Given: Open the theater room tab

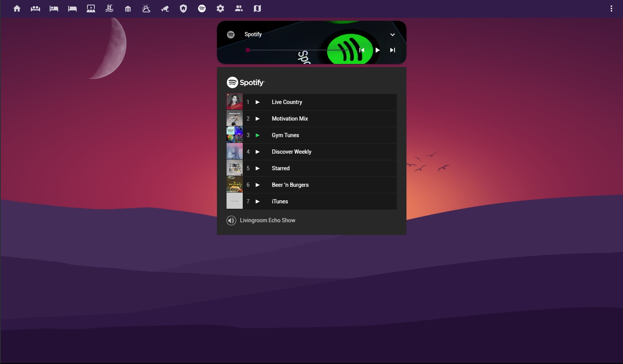Looking at the screenshot, I should click(x=91, y=8).
